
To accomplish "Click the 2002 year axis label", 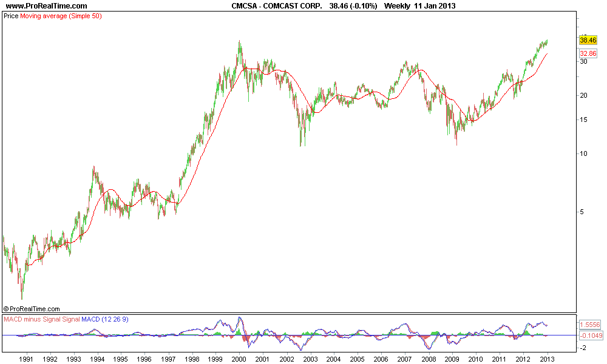I will [x=287, y=359].
